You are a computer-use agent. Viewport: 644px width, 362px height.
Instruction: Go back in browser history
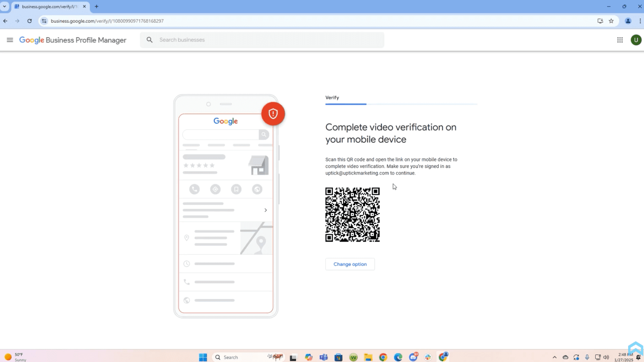tap(5, 21)
